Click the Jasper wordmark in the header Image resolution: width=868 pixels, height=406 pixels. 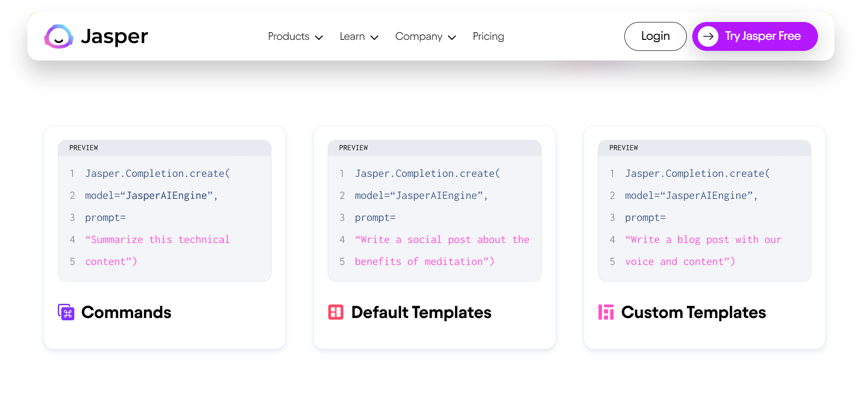[x=114, y=36]
